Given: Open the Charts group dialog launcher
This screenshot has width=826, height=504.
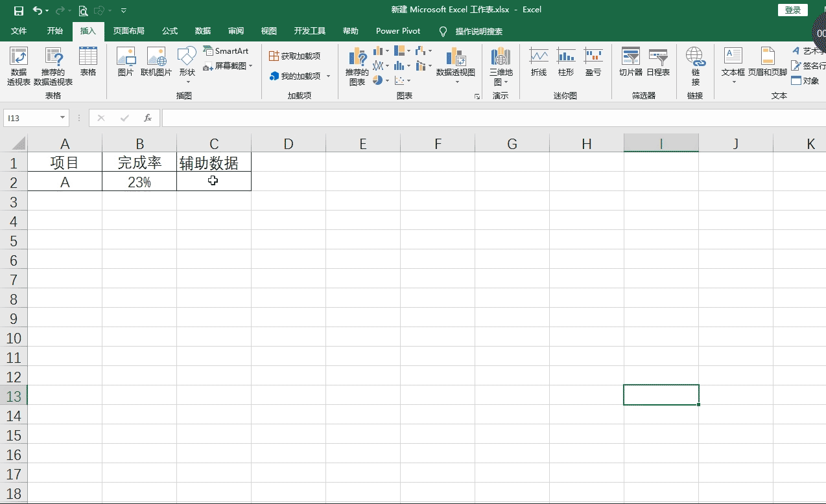Looking at the screenshot, I should (x=477, y=96).
